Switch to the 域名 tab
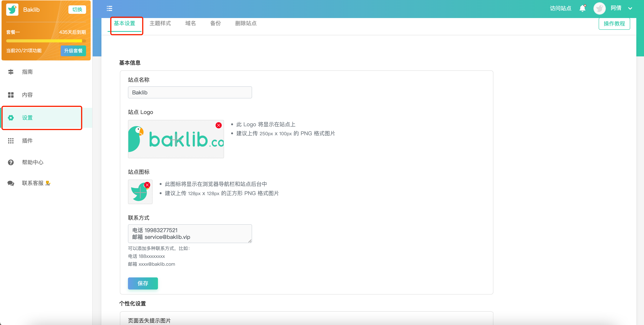This screenshot has width=644, height=325. click(191, 23)
